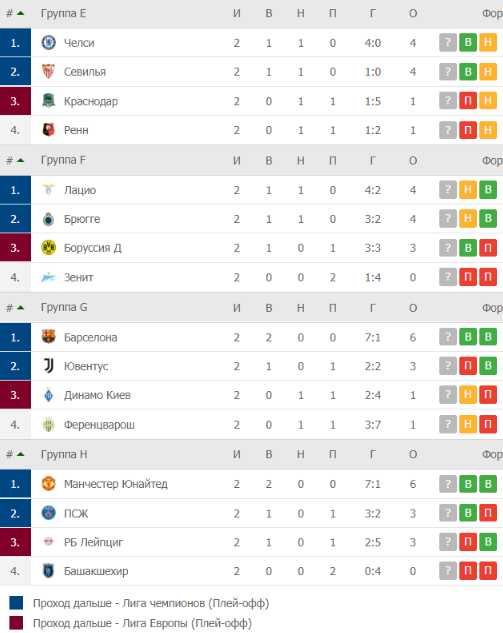Click the Sevilla club crest icon
The height and width of the screenshot is (633, 503).
pyautogui.click(x=48, y=71)
